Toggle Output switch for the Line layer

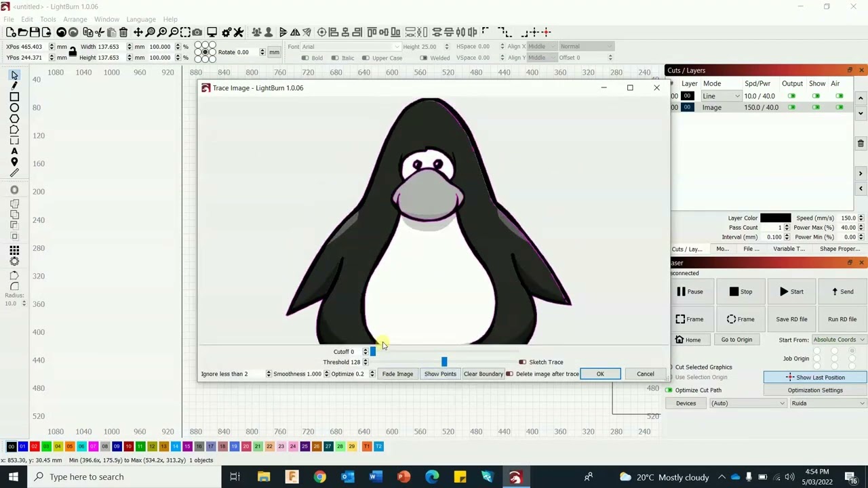[x=791, y=96]
